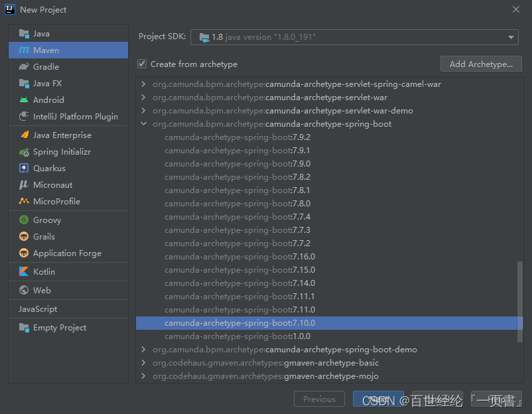Click the Application Forge icon

pyautogui.click(x=24, y=253)
